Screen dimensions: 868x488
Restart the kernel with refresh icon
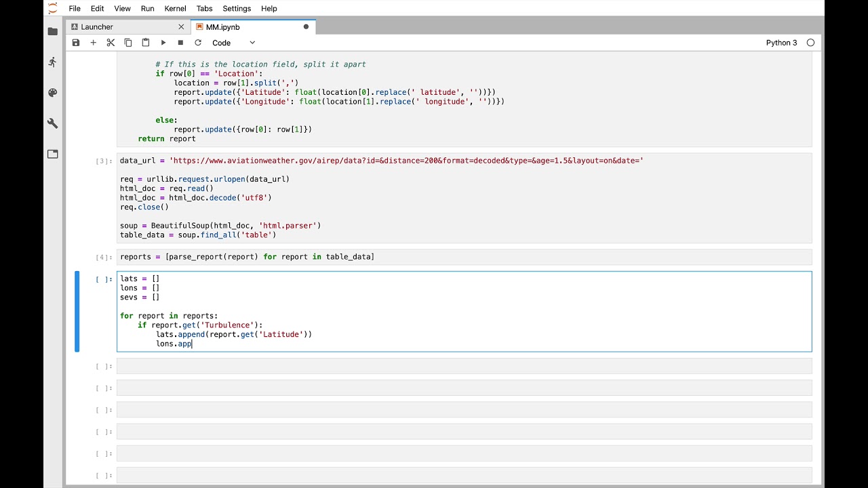[198, 43]
